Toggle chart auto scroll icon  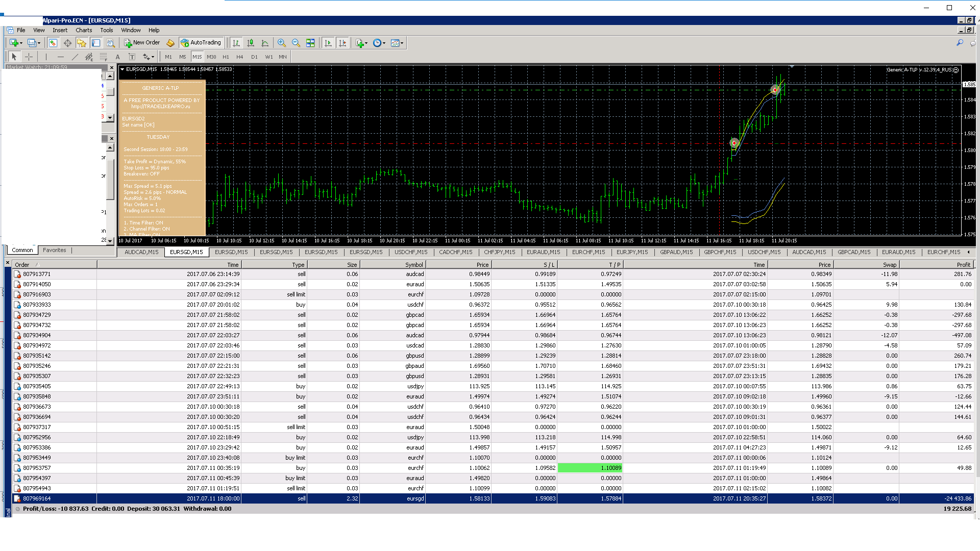pyautogui.click(x=328, y=43)
